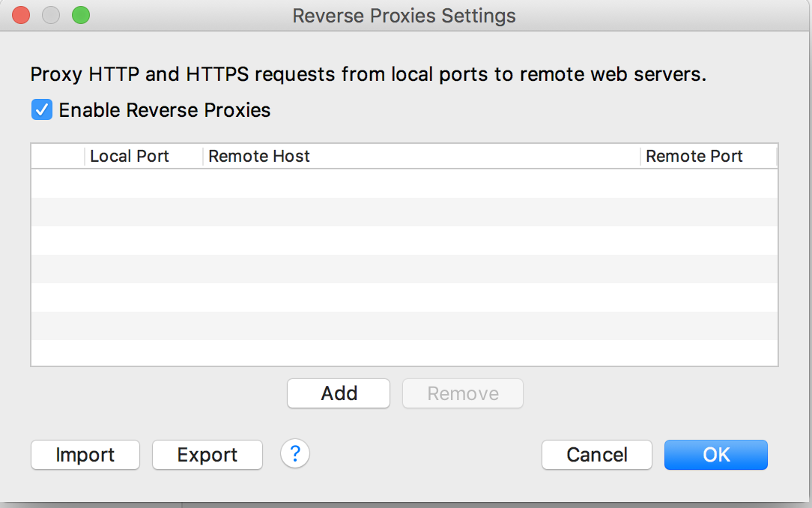Open help via the question mark icon

coord(295,454)
